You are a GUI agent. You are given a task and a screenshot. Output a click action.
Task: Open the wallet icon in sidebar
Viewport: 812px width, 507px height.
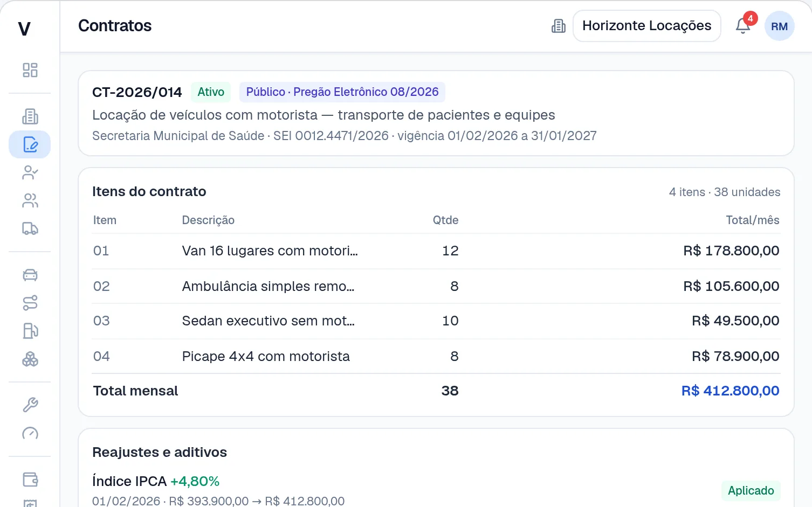pos(30,480)
